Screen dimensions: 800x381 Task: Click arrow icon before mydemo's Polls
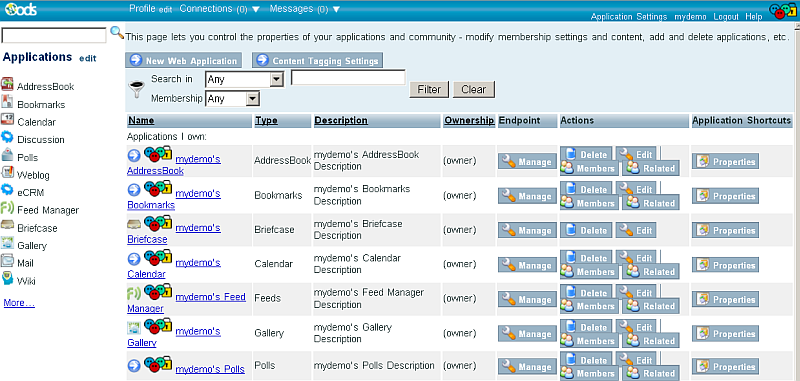click(134, 365)
